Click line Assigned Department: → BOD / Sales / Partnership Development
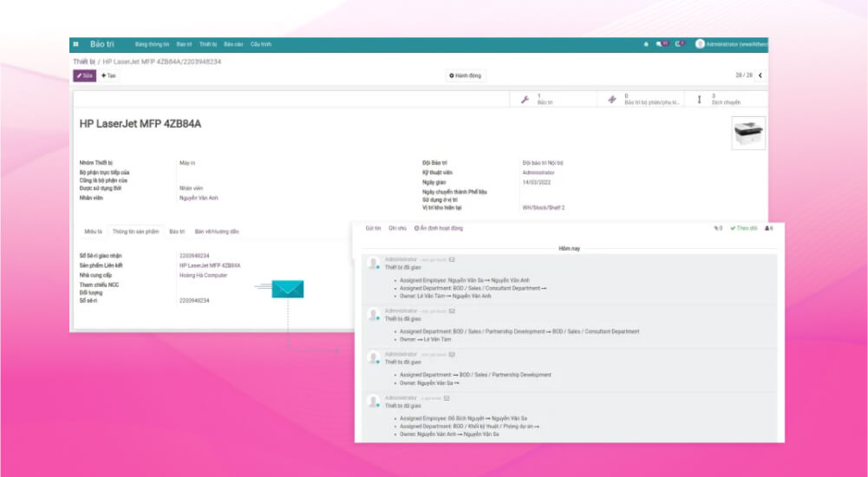The height and width of the screenshot is (477, 868). (x=475, y=375)
